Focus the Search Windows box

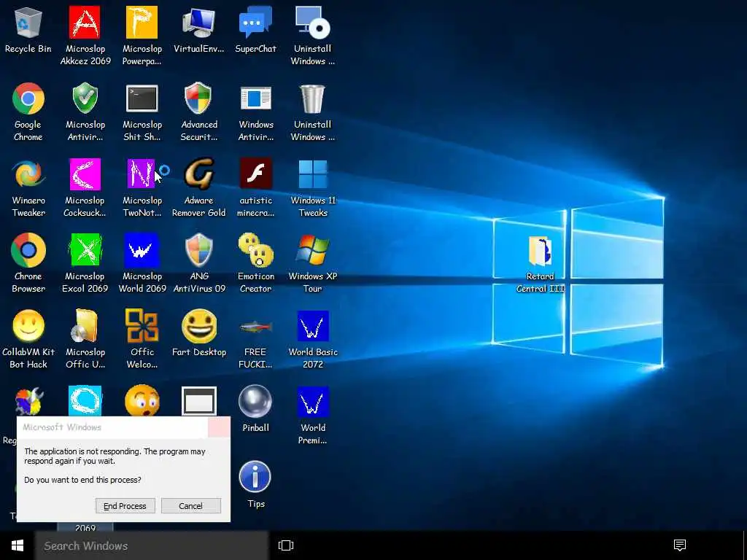point(152,545)
